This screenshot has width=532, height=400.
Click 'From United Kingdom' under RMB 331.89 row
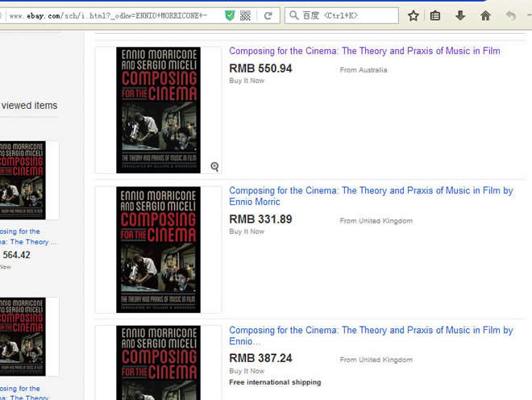point(376,221)
